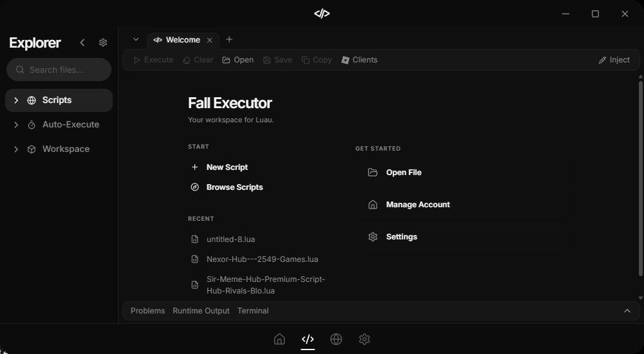Switch to the Terminal tab

253,311
